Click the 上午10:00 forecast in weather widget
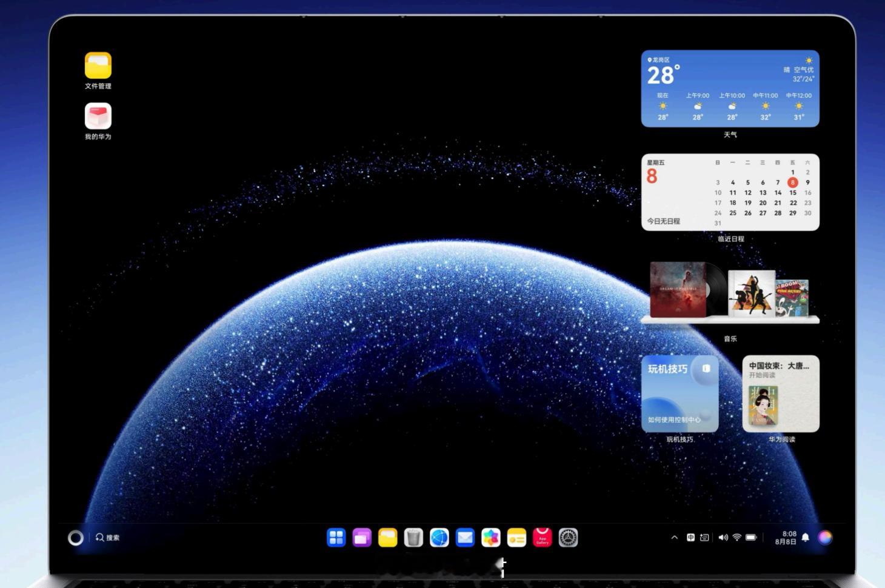Screen dimensions: 885x588 732,106
